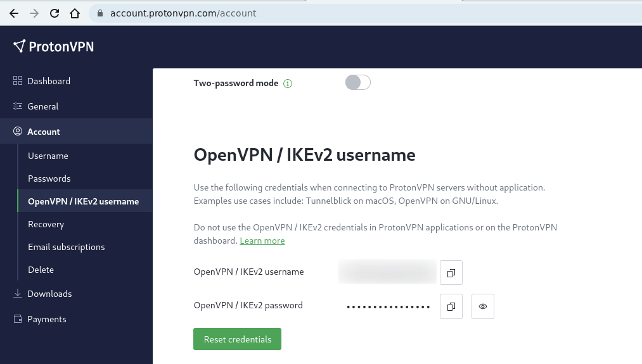This screenshot has width=642, height=364.
Task: Click the address bar URL field
Action: 364,13
